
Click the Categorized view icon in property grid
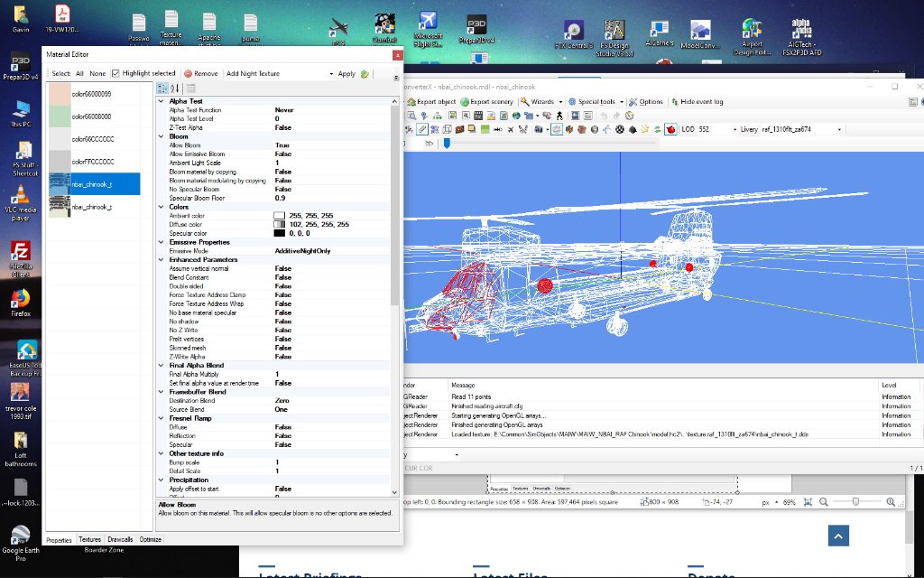click(162, 88)
